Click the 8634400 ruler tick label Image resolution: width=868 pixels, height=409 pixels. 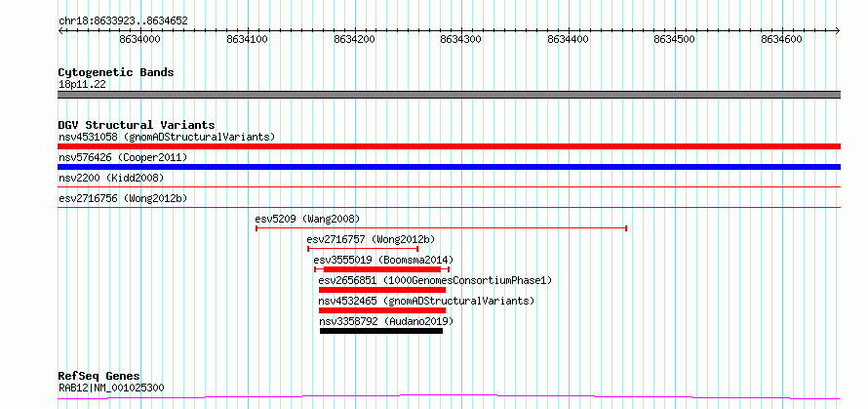tap(568, 39)
